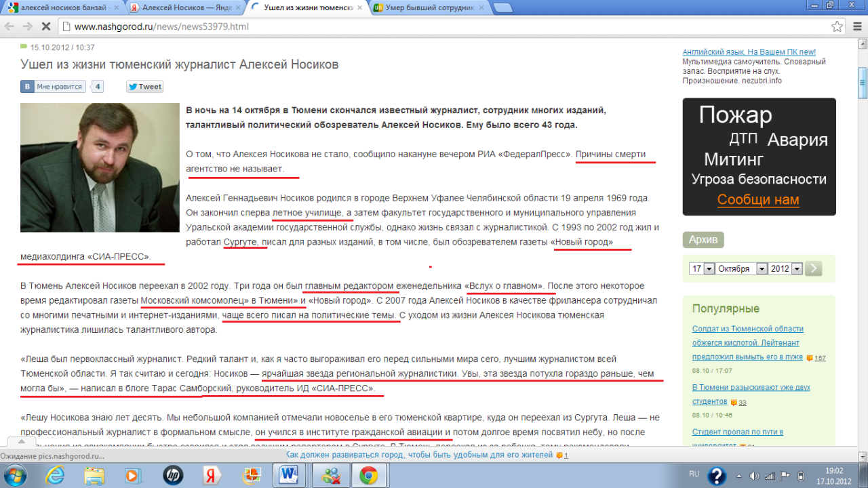Open a new tab
Viewport: 868px width, 488px height.
click(502, 8)
